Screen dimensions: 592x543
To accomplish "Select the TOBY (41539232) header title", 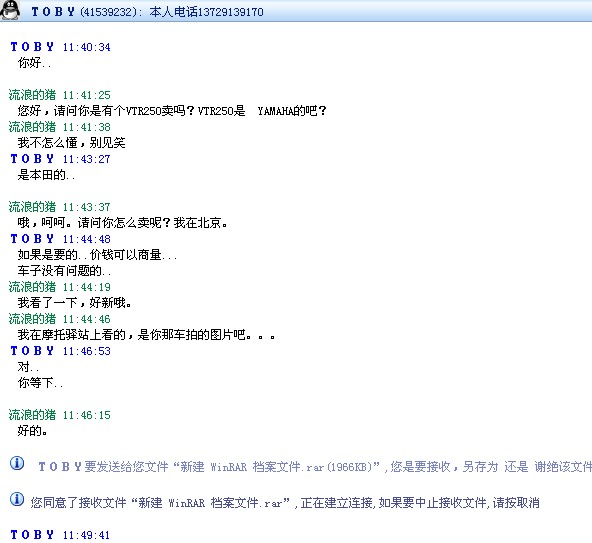I will pyautogui.click(x=83, y=12).
